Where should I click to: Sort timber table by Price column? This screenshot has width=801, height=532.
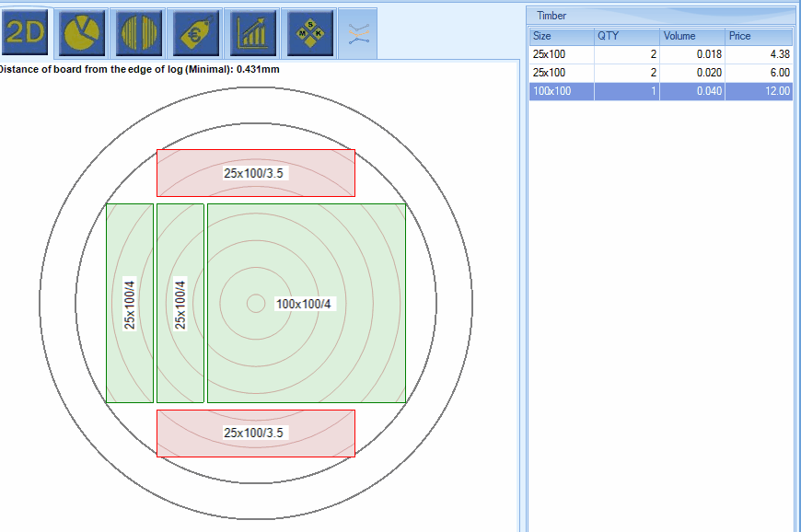coord(759,36)
